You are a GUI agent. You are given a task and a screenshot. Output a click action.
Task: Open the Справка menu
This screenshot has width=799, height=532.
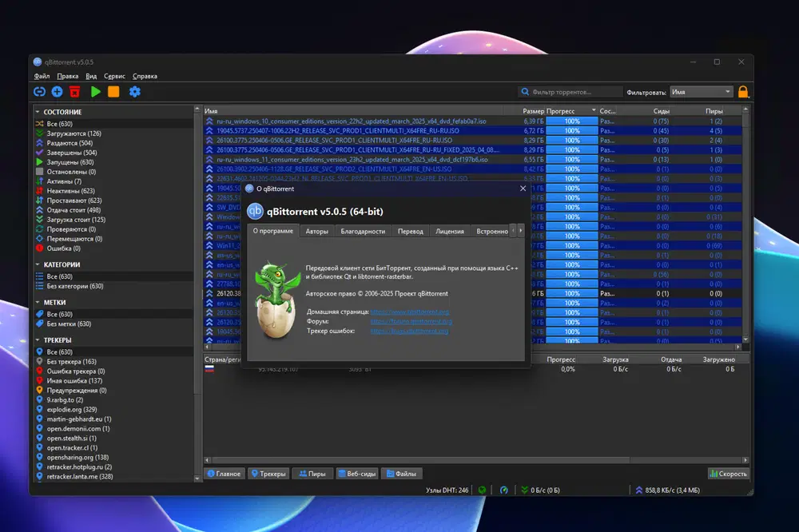pyautogui.click(x=145, y=76)
